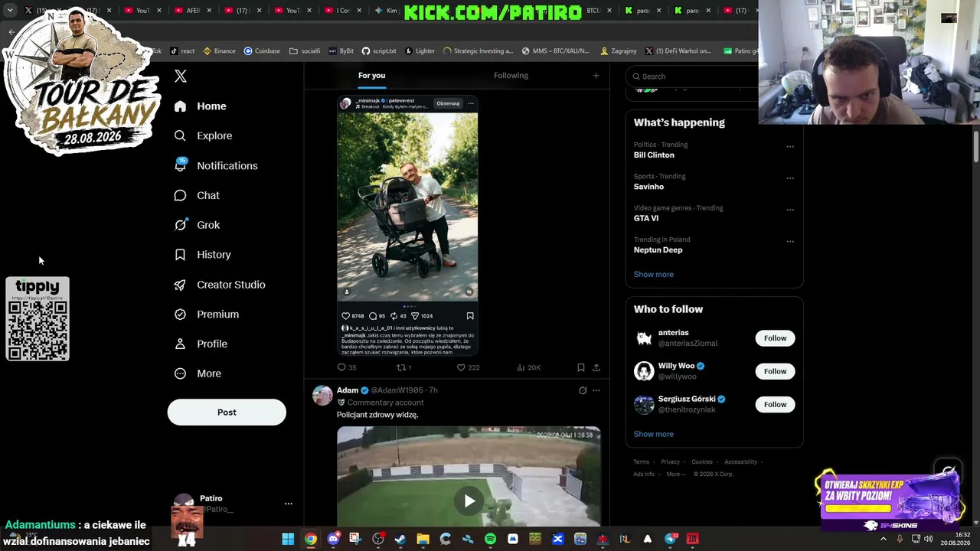
Task: Open the socialfi bookmarks folder
Action: (x=305, y=51)
